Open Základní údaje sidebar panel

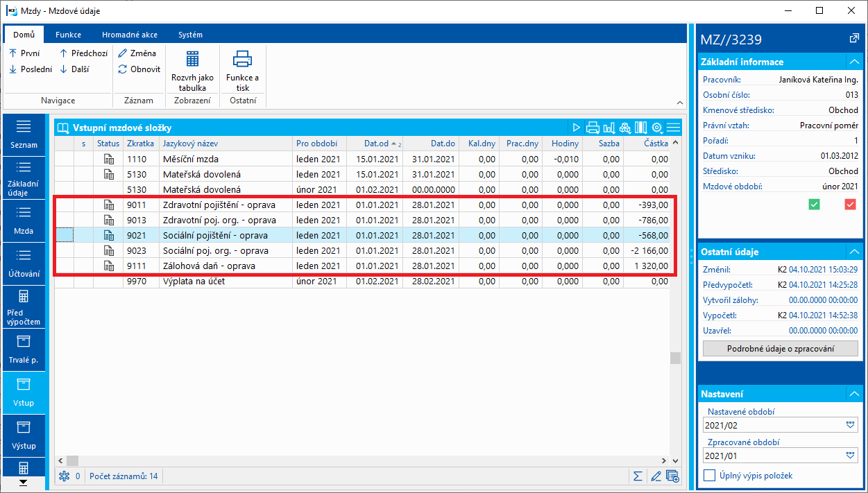(x=24, y=178)
